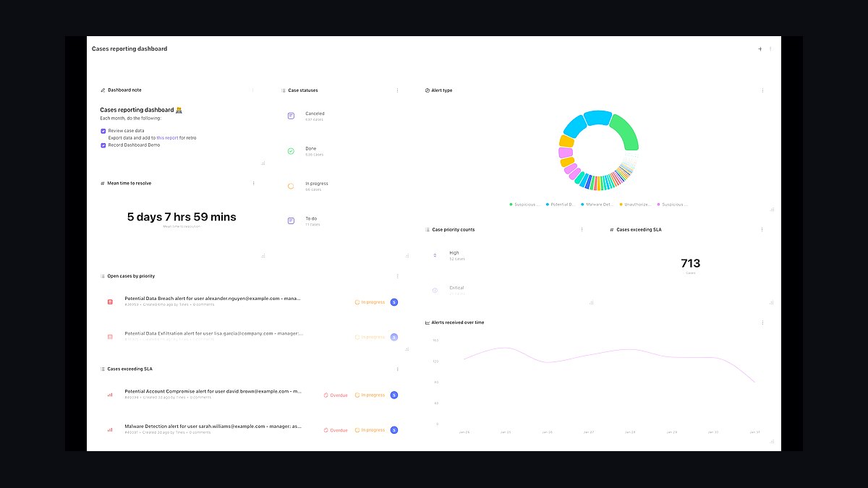
Task: Open the Potential Account Compromise alert case
Action: pos(213,391)
